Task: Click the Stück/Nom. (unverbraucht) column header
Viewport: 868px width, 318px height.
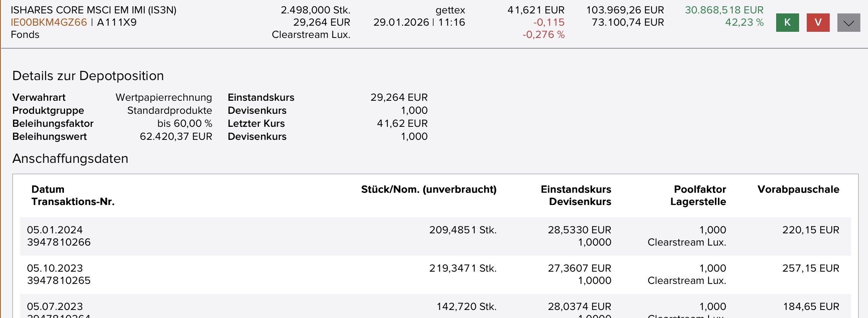Action: [429, 189]
